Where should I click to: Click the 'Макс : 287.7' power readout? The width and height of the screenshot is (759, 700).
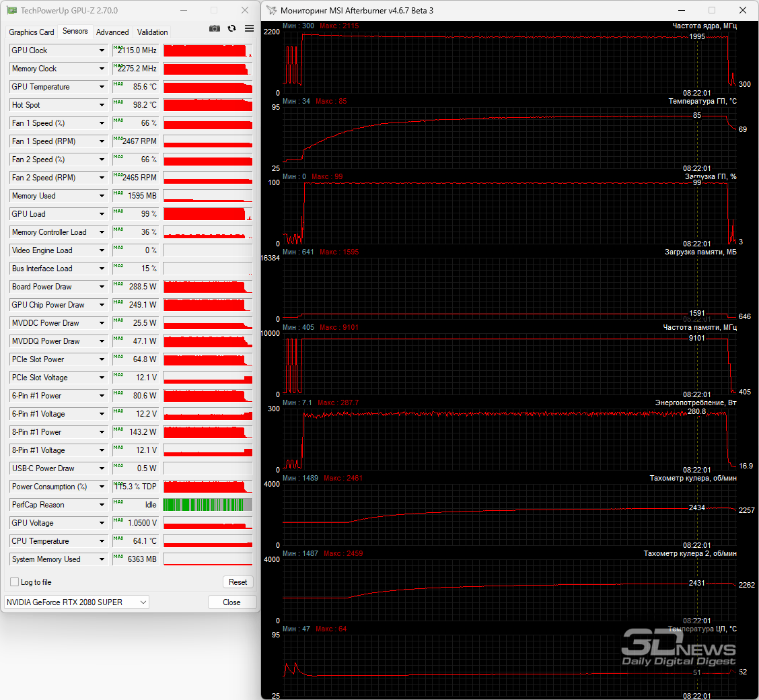pyautogui.click(x=338, y=403)
